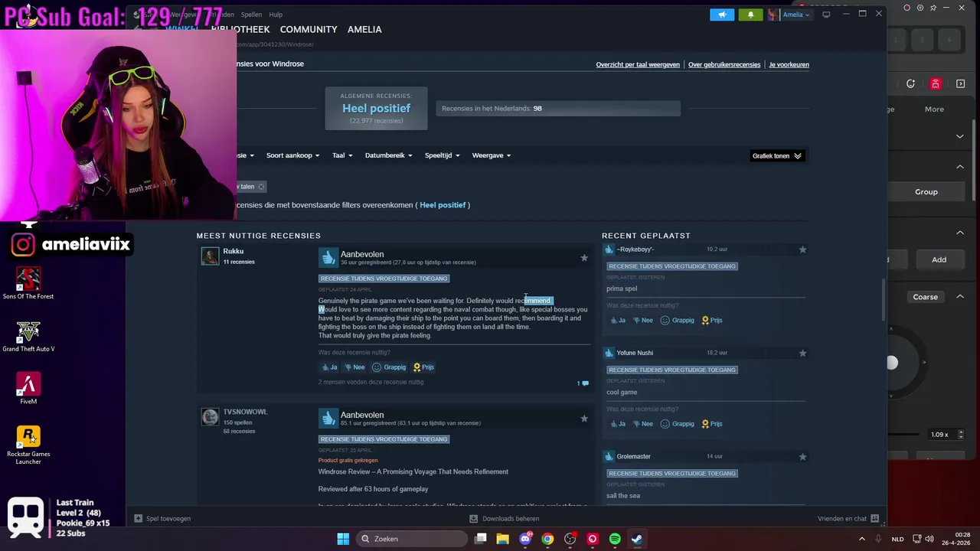
Task: Click the star beside ~Roykeboyy'- review
Action: coord(802,249)
